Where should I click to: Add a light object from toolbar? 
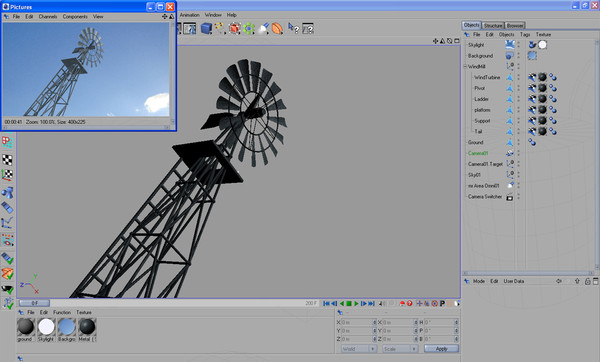264,28
